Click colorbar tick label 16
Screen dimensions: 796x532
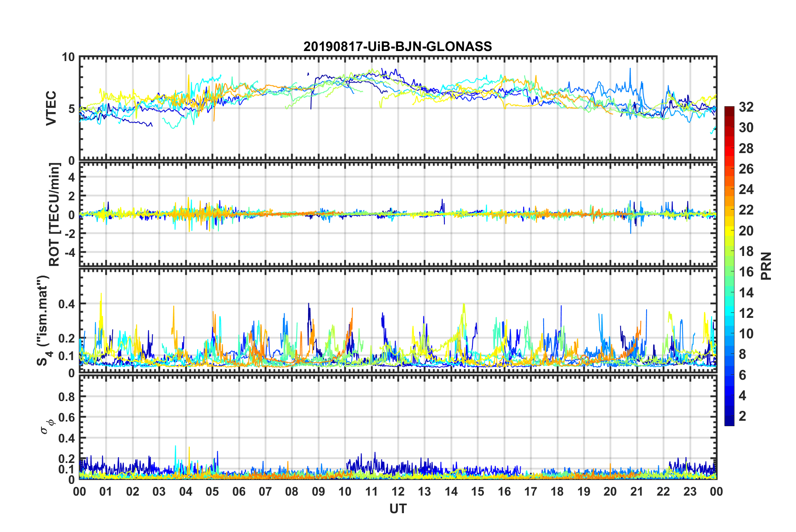746,272
